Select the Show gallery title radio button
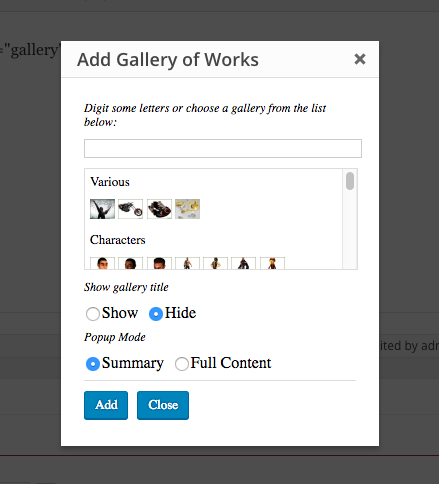The width and height of the screenshot is (439, 484). 93,314
